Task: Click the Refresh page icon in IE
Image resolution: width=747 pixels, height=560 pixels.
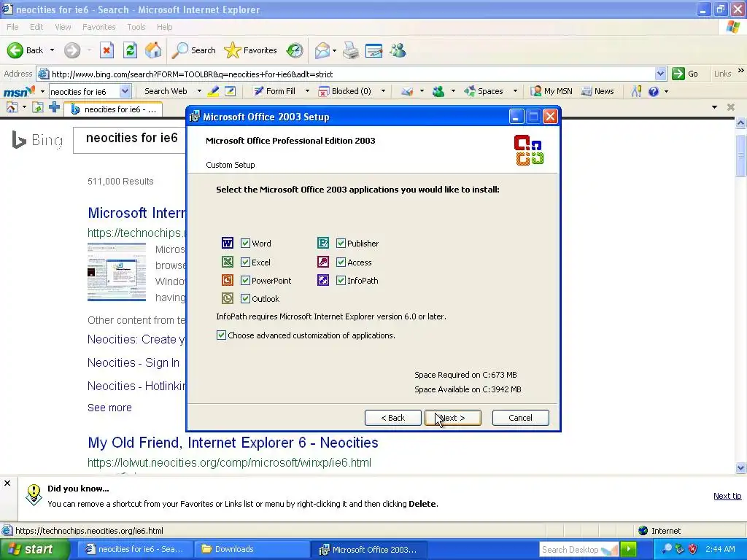Action: (x=130, y=50)
